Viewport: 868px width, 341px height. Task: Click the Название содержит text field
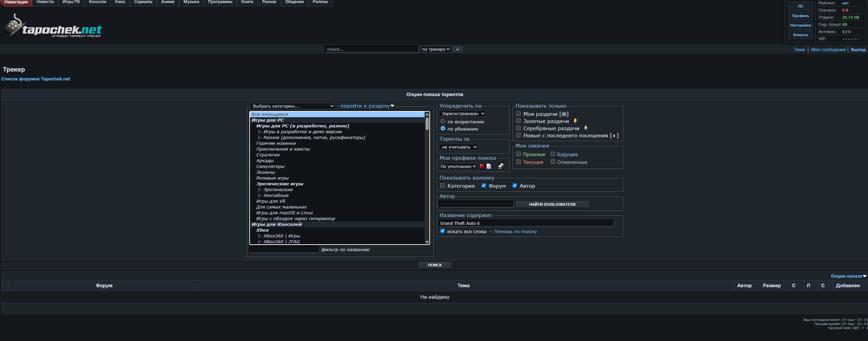click(526, 223)
